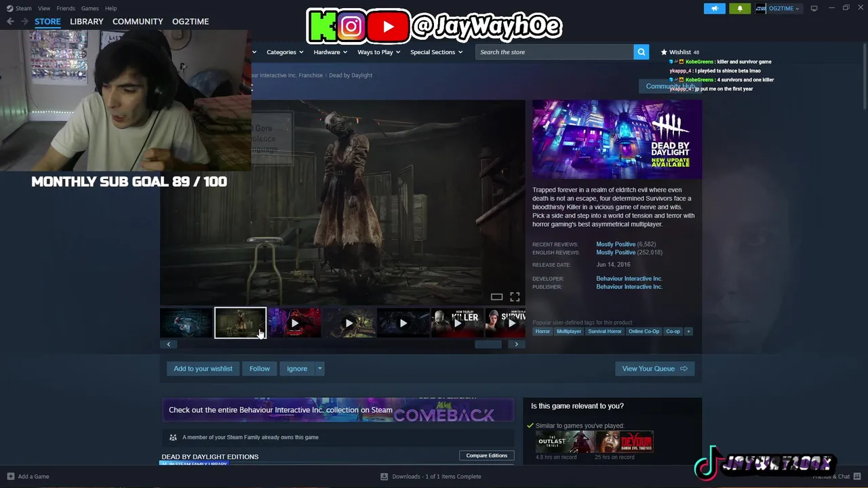Open the screenshot in fullscreen

pos(515,297)
